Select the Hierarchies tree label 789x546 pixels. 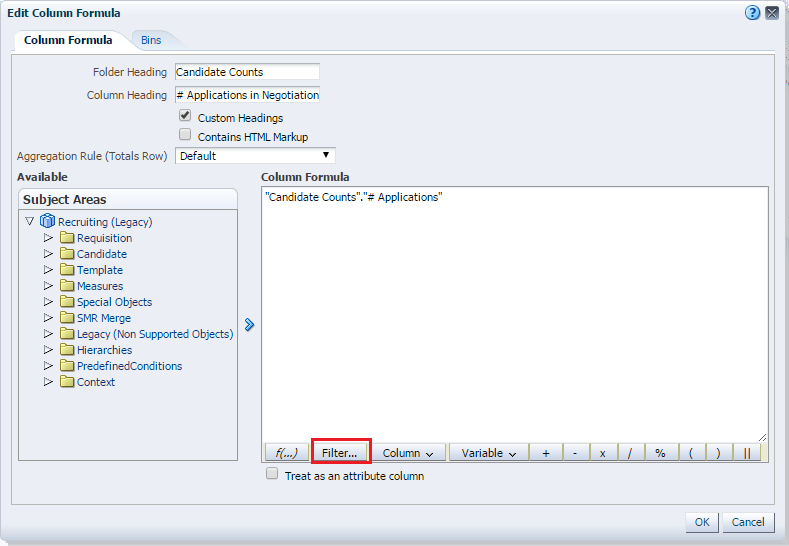[105, 350]
